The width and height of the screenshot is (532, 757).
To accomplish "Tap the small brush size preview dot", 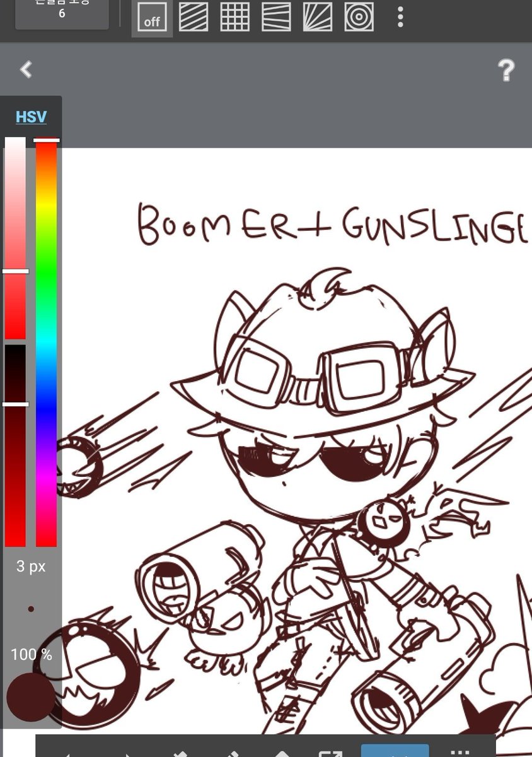I will 31,609.
